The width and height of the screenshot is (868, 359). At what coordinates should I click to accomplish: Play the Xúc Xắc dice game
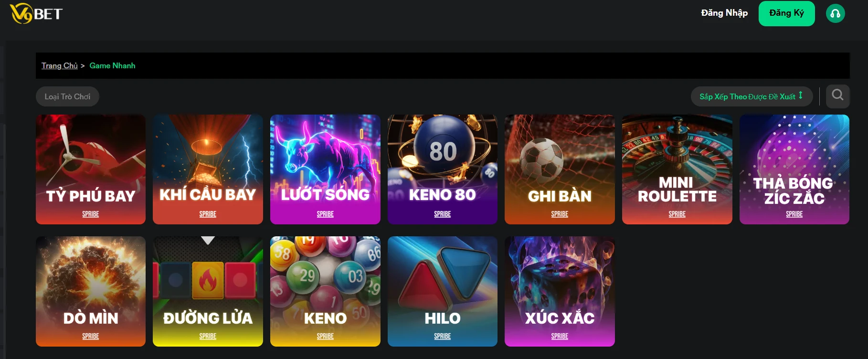click(x=560, y=291)
